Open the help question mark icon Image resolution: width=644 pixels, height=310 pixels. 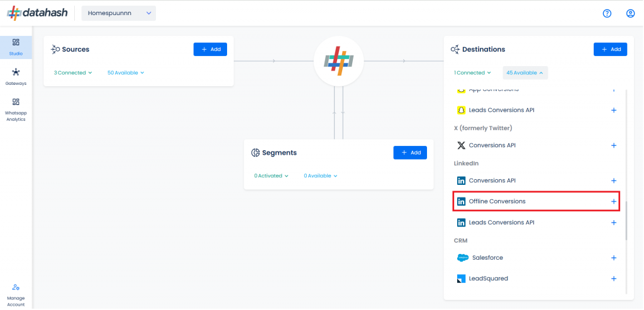click(607, 14)
